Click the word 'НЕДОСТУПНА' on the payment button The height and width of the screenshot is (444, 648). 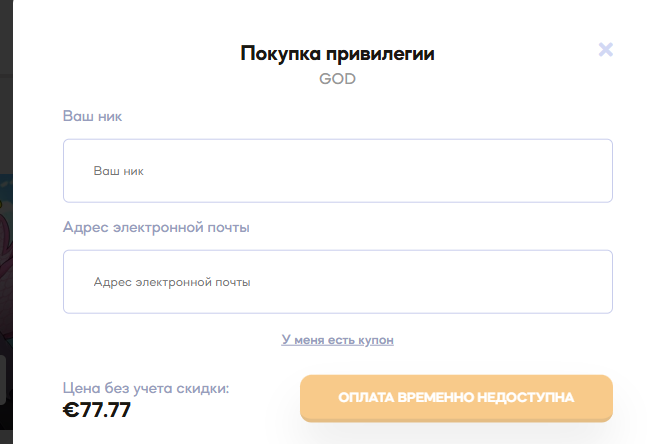coord(526,398)
